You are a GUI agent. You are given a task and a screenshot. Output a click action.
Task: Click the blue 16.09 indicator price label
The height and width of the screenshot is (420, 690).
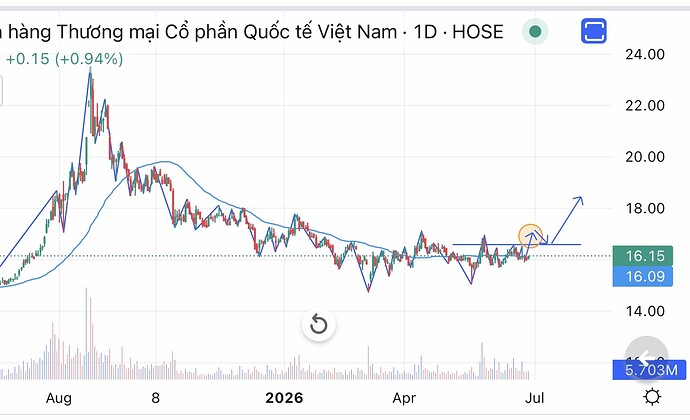(x=643, y=276)
